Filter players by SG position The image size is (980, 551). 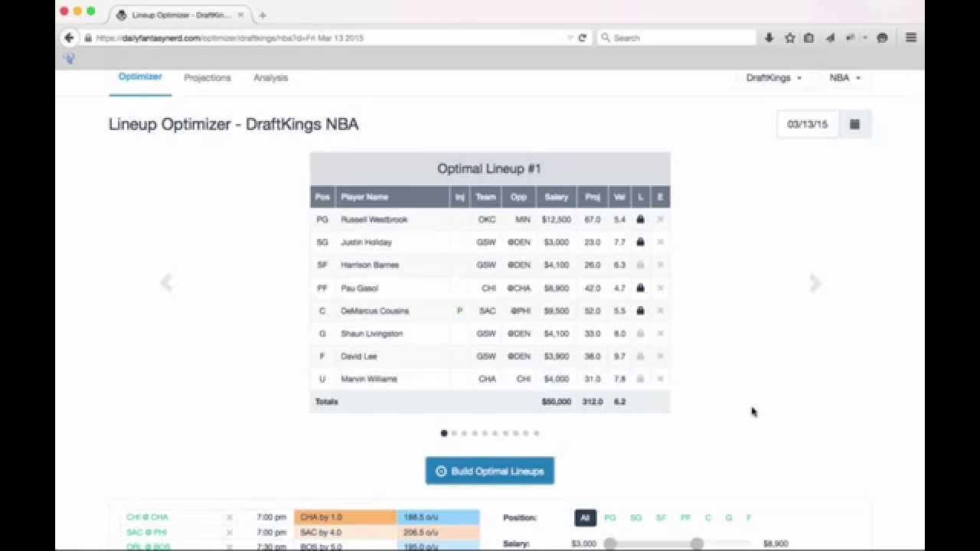tap(635, 518)
